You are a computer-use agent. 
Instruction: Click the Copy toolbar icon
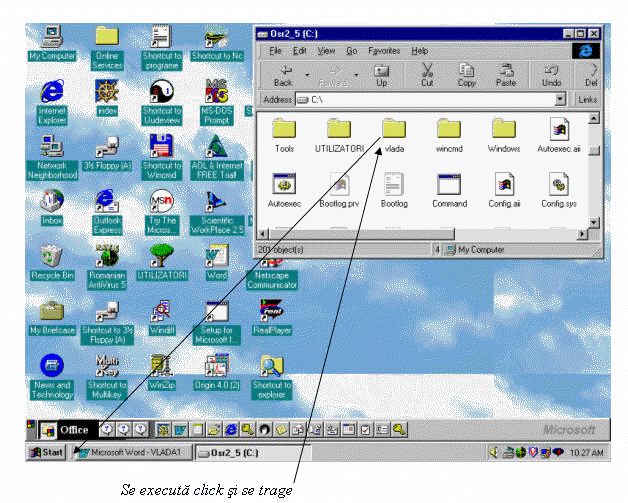[466, 74]
